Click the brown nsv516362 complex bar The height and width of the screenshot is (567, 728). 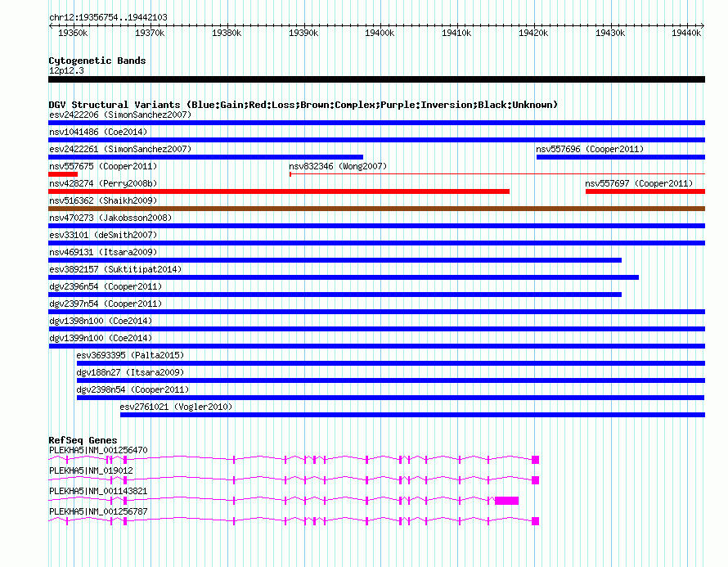point(376,209)
